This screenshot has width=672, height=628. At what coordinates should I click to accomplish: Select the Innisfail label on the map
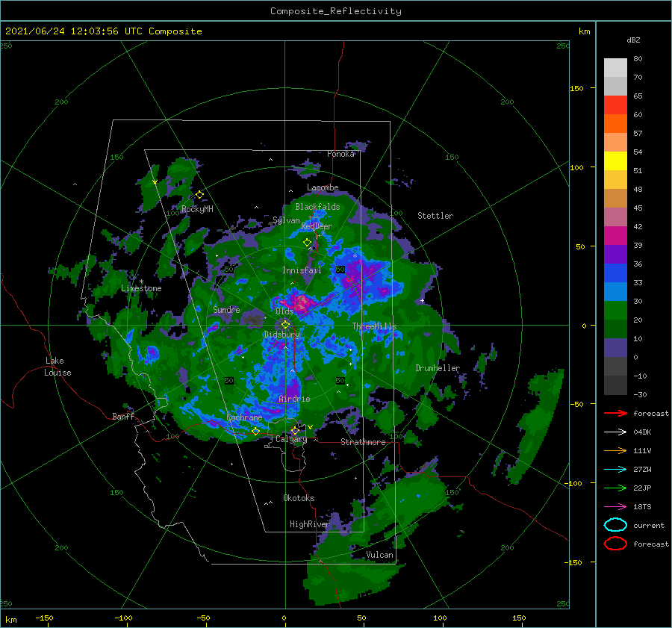(x=302, y=270)
